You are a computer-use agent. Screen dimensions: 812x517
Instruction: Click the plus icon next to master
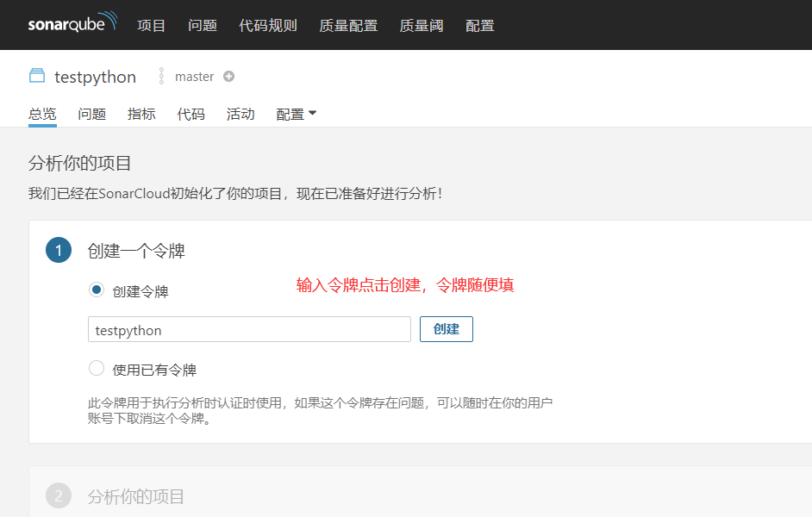(x=228, y=76)
